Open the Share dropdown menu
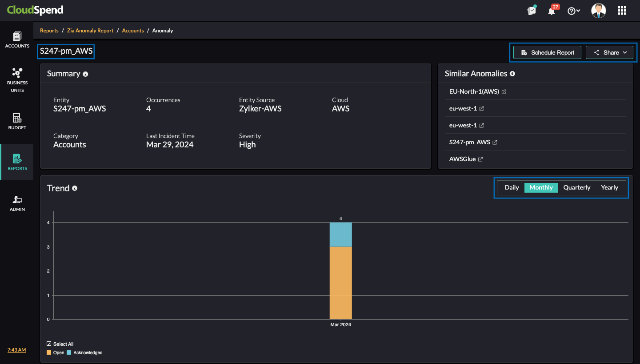Viewport: 640px width, 364px height. pos(609,52)
